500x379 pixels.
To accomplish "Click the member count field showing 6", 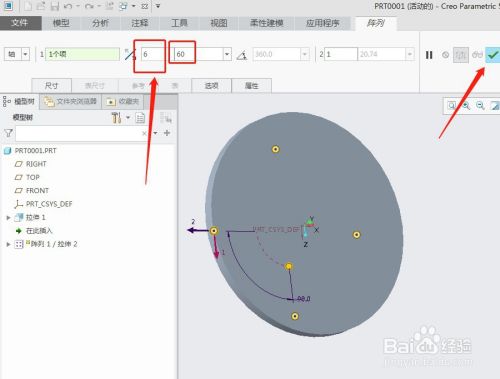I will pos(152,54).
